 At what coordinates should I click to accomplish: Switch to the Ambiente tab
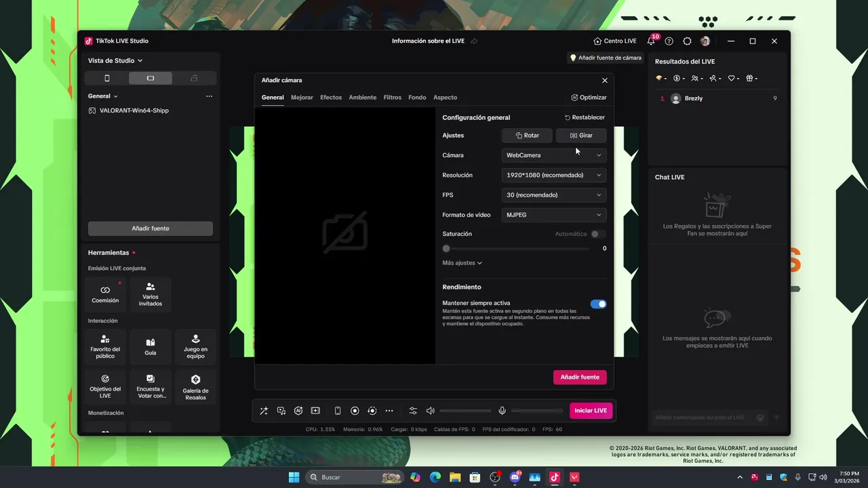(363, 98)
